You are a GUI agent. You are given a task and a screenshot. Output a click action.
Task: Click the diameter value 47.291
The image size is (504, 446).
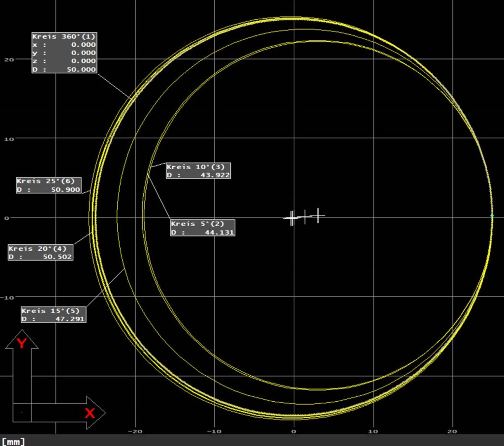point(70,319)
